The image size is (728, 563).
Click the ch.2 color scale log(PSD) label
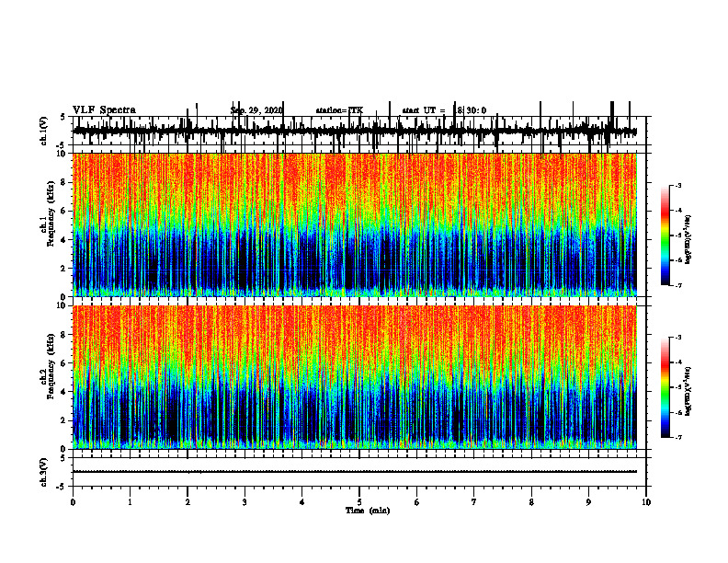tap(688, 391)
